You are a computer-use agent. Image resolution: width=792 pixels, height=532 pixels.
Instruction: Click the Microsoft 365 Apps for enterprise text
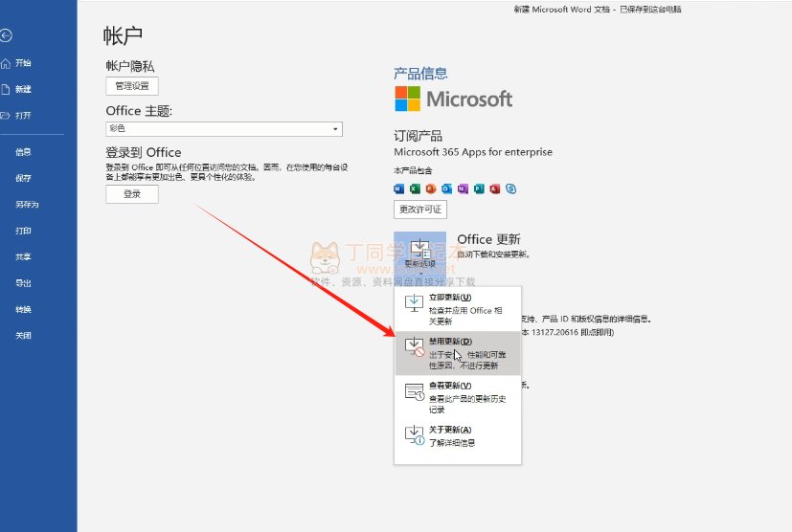point(473,152)
